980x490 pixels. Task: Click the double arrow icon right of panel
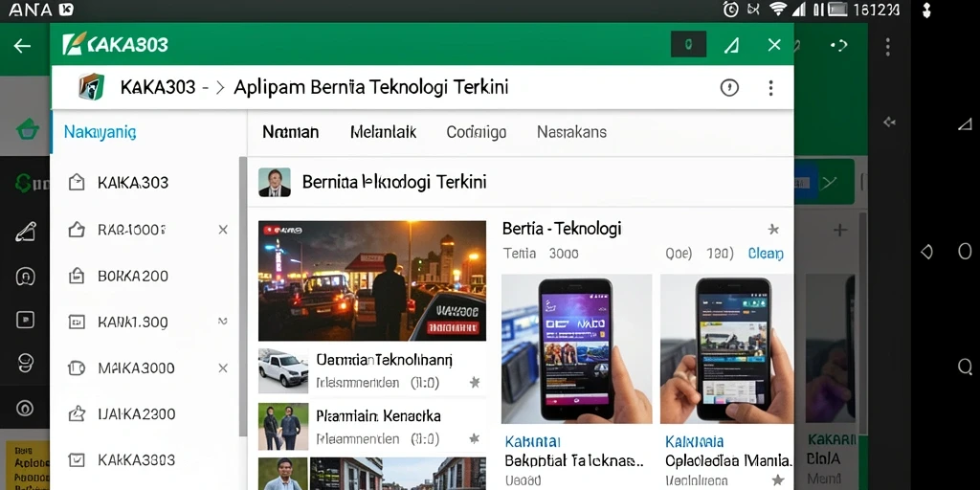pyautogui.click(x=890, y=122)
